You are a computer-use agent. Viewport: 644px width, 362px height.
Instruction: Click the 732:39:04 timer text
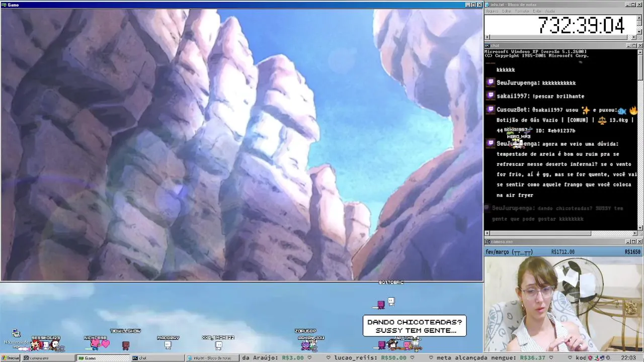coord(581,25)
